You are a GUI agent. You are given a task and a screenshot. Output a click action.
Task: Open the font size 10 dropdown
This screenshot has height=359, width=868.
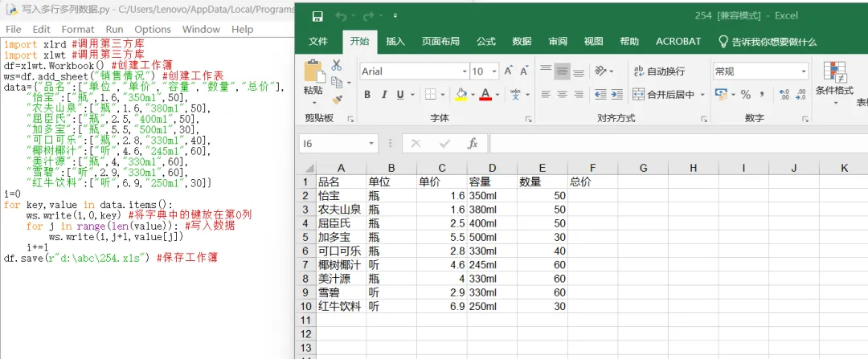click(493, 71)
